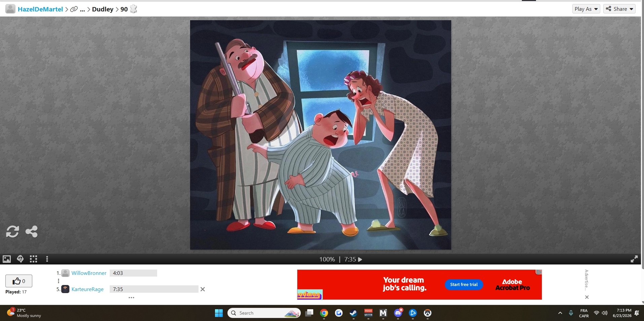Viewport: 644px width, 321px height.
Task: Open the Play As dropdown
Action: 586,9
